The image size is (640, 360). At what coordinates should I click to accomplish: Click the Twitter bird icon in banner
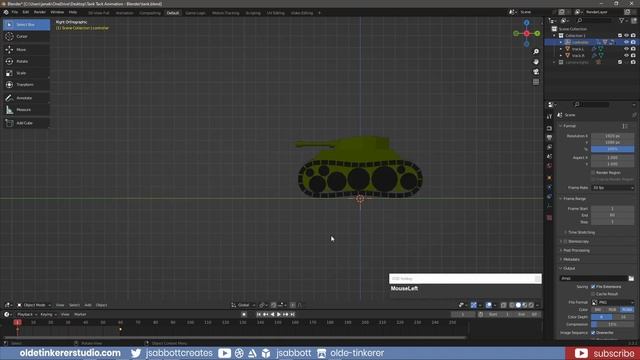136,353
